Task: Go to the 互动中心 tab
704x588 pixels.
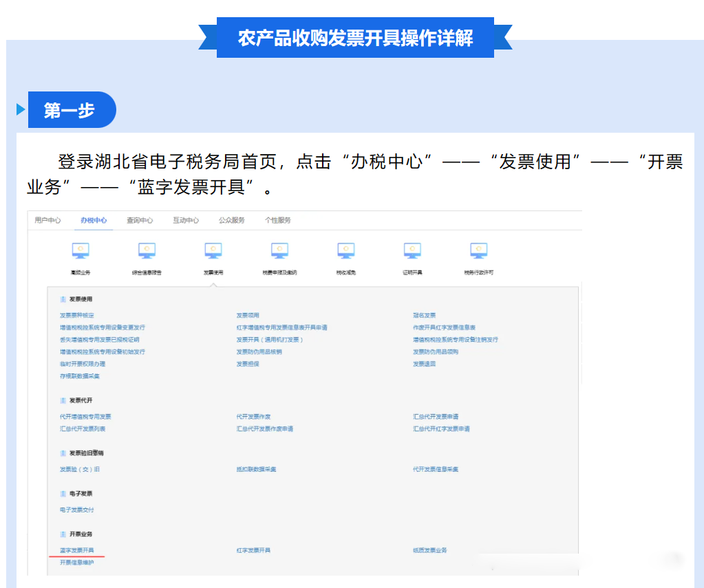Action: [x=186, y=220]
